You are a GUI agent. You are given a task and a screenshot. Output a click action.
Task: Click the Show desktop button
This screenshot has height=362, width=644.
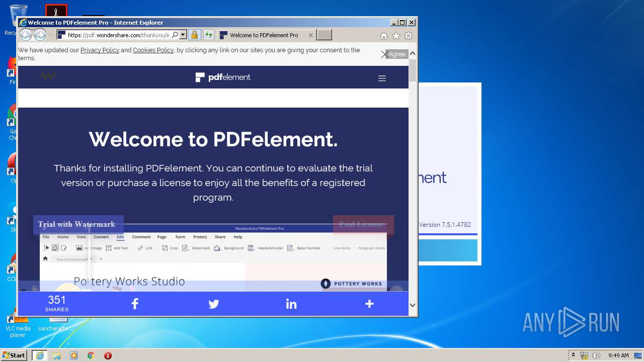click(x=639, y=355)
